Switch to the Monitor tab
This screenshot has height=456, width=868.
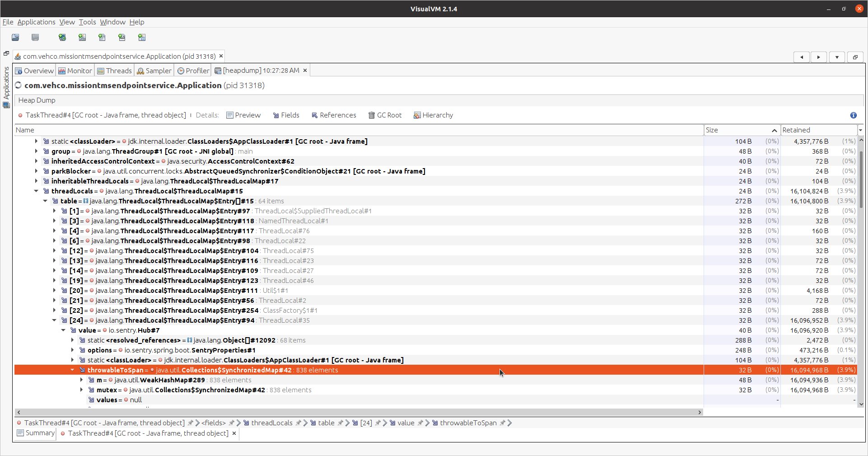click(75, 70)
